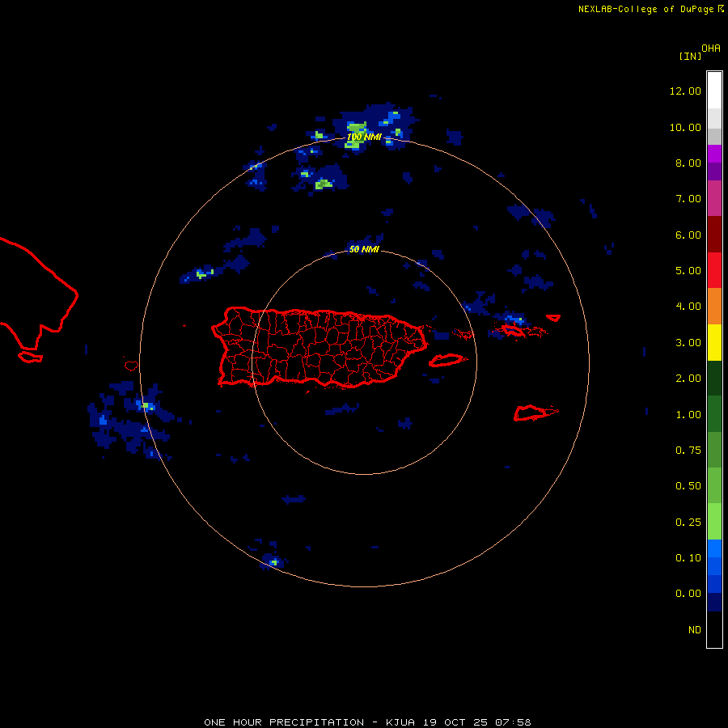Click the St. Croix island outline
This screenshot has width=728, height=728.
[x=535, y=413]
